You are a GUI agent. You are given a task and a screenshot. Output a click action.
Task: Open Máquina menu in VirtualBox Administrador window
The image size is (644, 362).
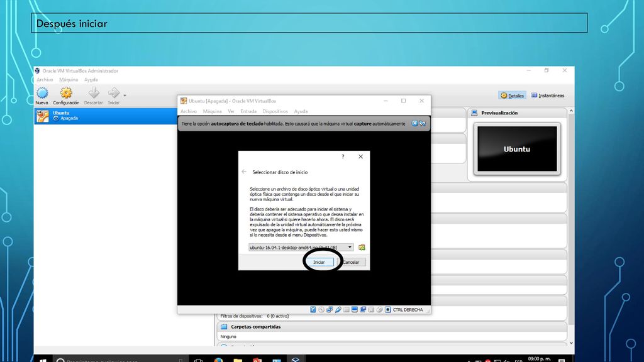click(x=69, y=80)
